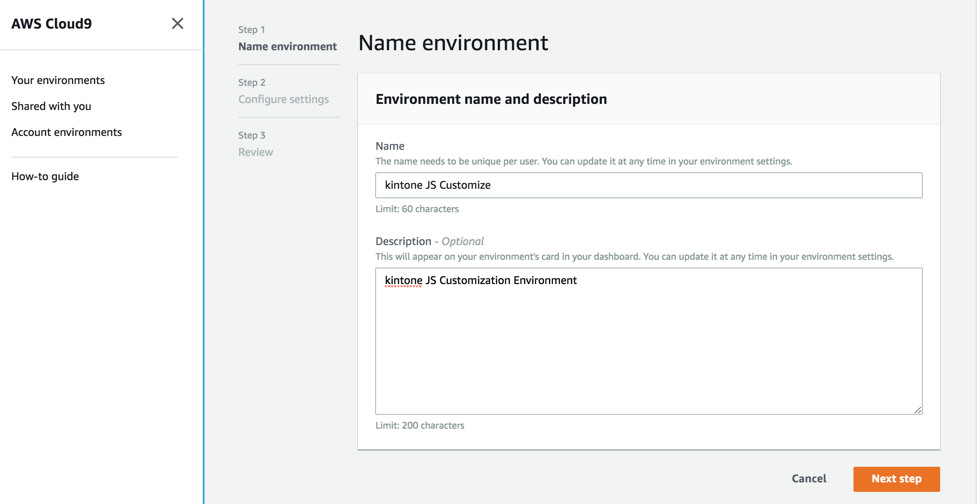Click the 'Environment name and description' heading
980x504 pixels.
coord(491,99)
